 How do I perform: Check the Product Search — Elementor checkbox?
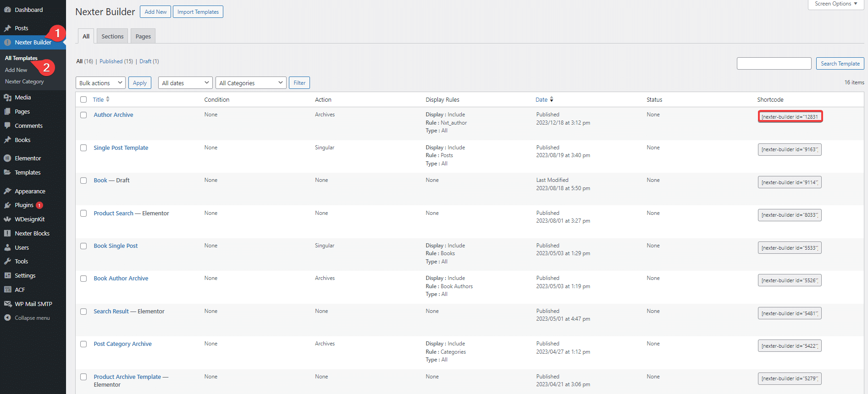83,213
